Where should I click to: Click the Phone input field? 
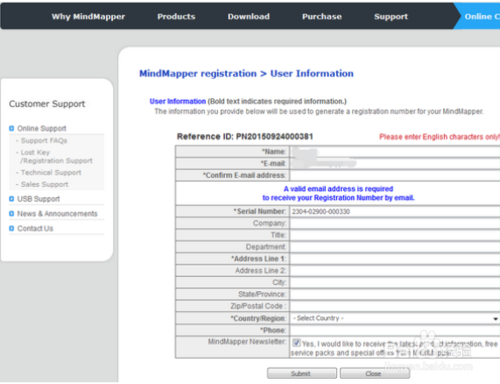tap(395, 330)
